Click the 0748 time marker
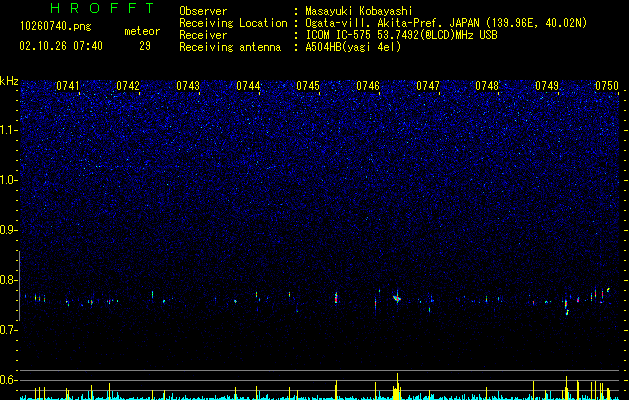Image resolution: width=629 pixels, height=400 pixels. pyautogui.click(x=487, y=86)
